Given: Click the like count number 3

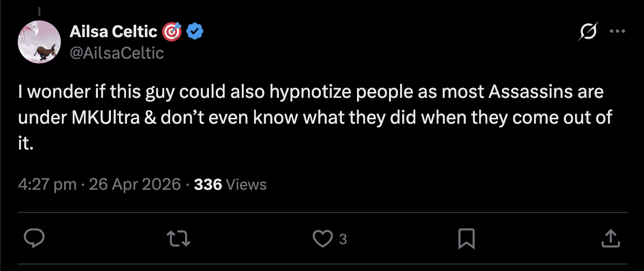Looking at the screenshot, I should pos(343,239).
